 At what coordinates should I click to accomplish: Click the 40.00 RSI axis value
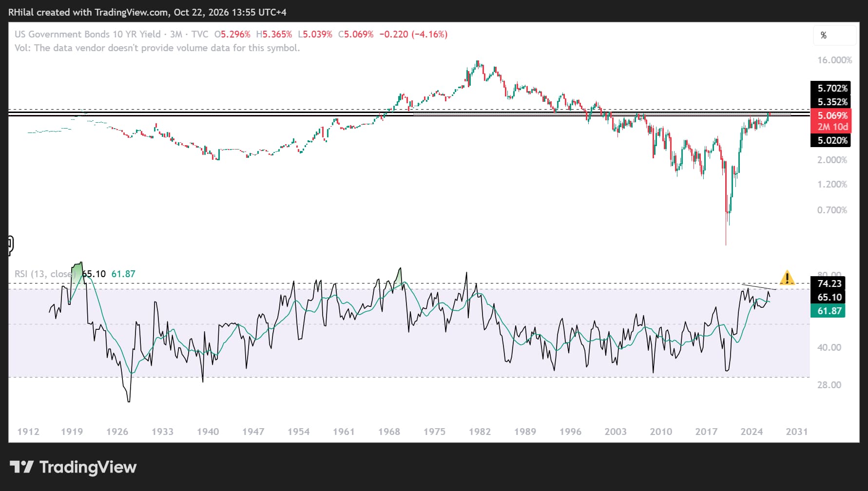(829, 347)
